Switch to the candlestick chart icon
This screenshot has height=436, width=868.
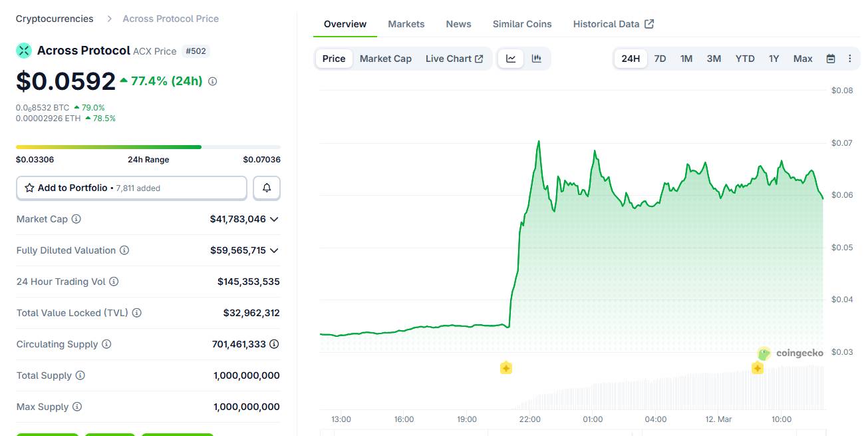(x=536, y=59)
